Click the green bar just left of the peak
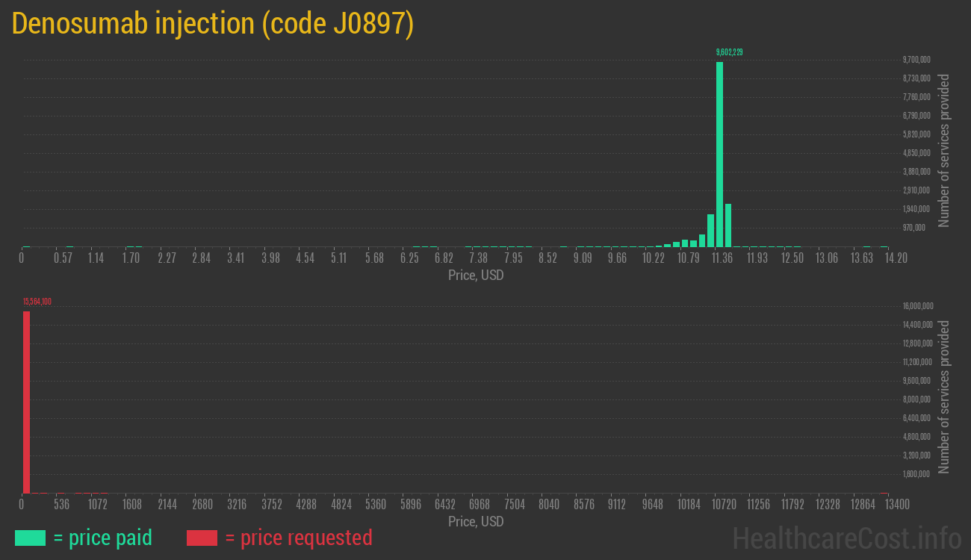 click(710, 230)
